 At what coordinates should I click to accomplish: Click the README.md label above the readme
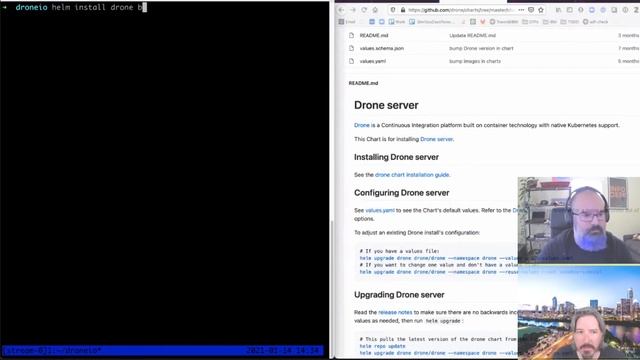click(x=363, y=83)
